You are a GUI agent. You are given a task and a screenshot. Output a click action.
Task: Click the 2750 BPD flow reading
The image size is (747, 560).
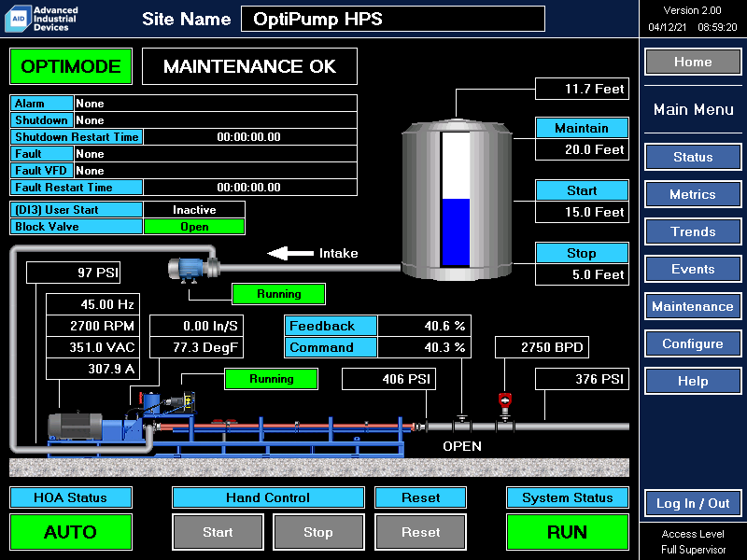pos(543,347)
